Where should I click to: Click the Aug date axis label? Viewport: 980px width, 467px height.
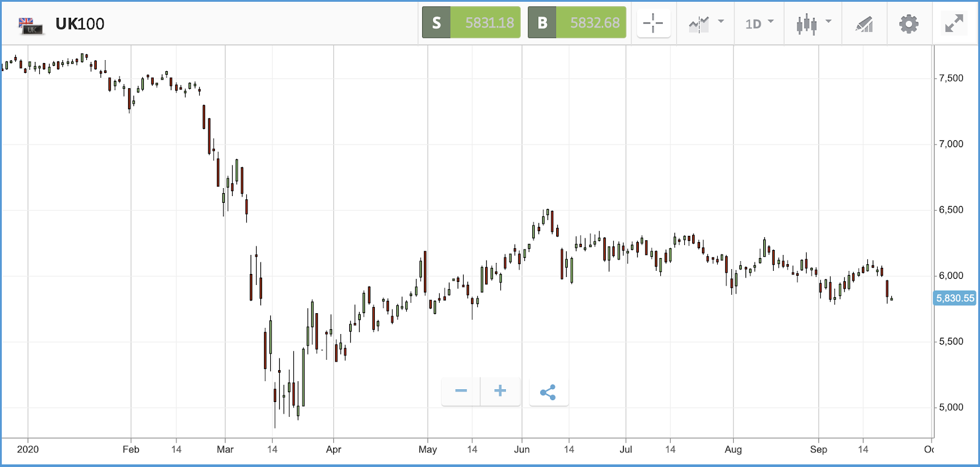tap(733, 450)
